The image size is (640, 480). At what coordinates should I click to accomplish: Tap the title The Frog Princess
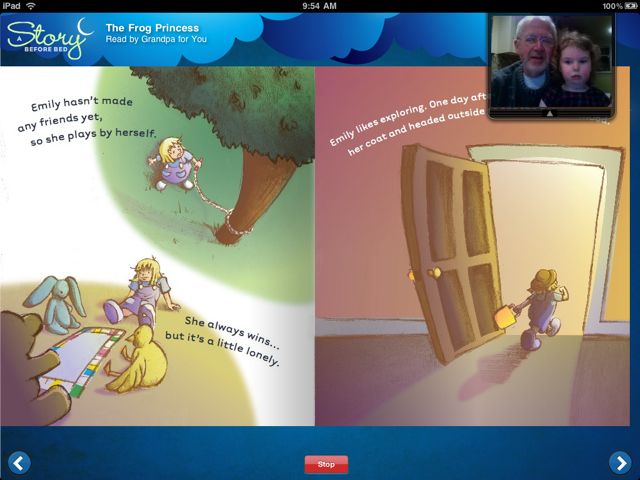[152, 28]
